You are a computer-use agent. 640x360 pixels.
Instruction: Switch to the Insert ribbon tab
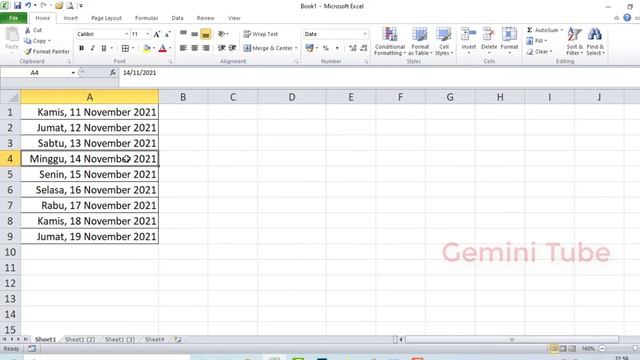(x=71, y=18)
